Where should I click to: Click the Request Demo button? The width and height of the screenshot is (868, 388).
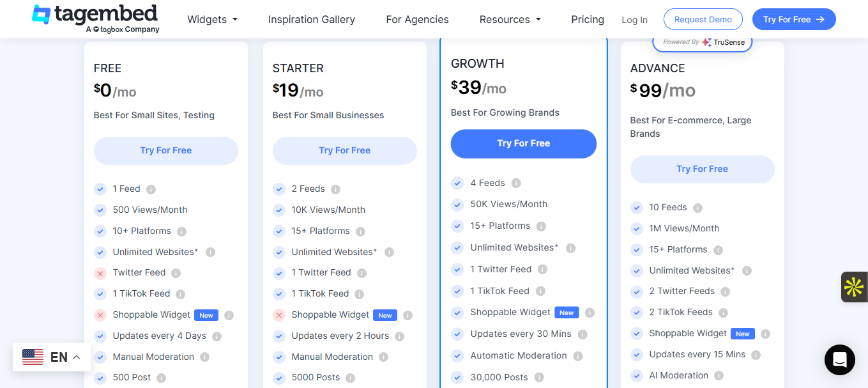click(703, 20)
